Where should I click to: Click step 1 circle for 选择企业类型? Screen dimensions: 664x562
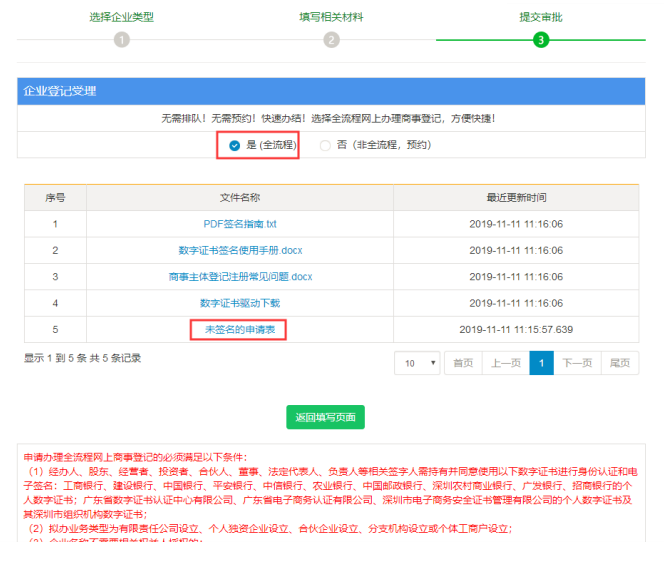[x=121, y=40]
